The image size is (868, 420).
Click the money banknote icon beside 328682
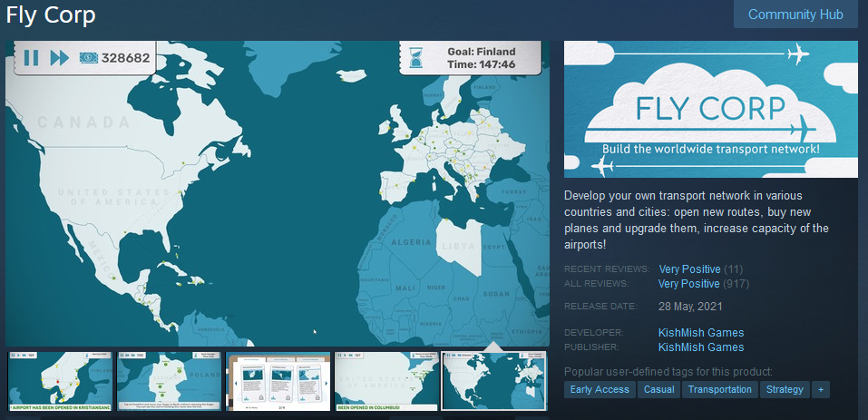tap(89, 57)
